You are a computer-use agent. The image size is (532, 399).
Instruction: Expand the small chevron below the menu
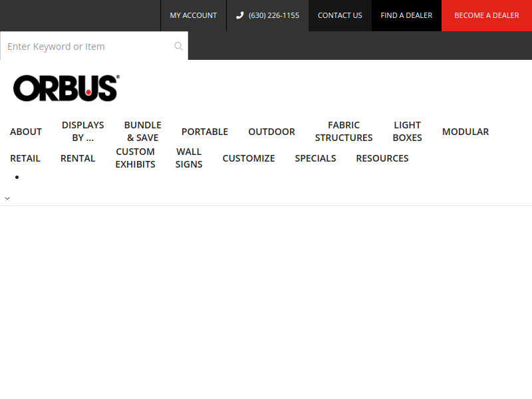[7, 198]
